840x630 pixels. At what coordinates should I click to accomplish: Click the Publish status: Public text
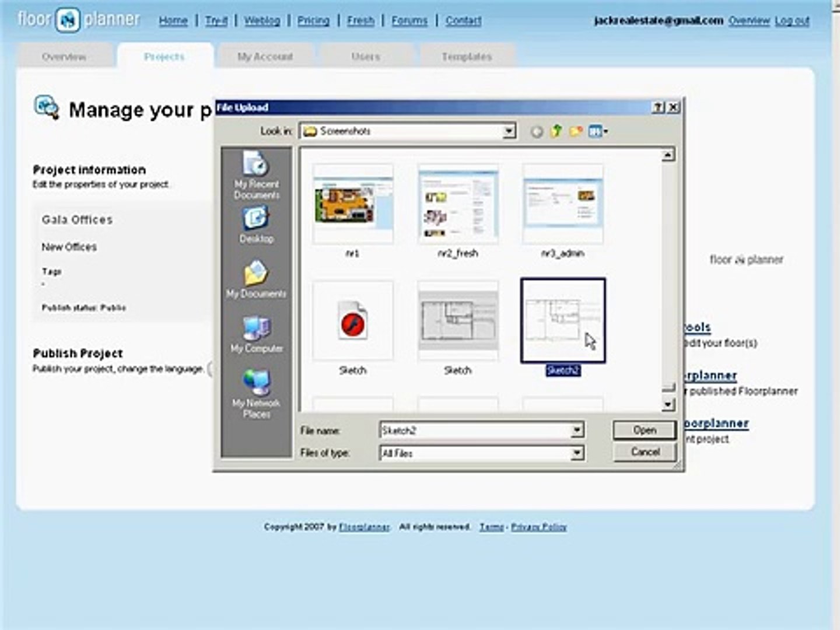point(84,307)
